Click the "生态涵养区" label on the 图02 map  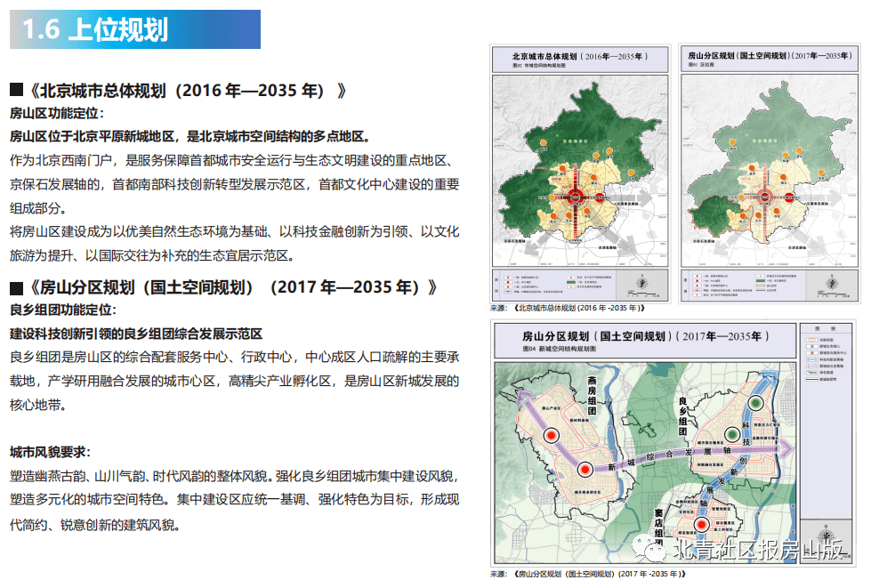576,141
